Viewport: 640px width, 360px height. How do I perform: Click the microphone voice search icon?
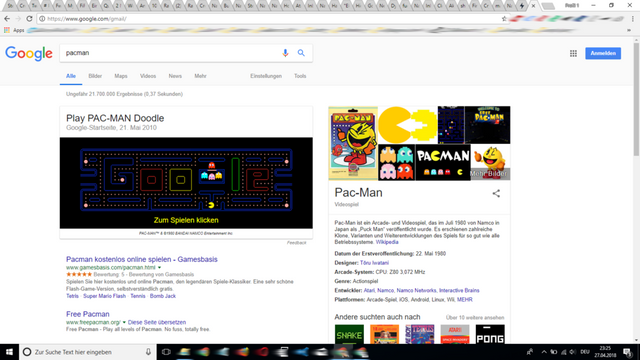point(285,53)
